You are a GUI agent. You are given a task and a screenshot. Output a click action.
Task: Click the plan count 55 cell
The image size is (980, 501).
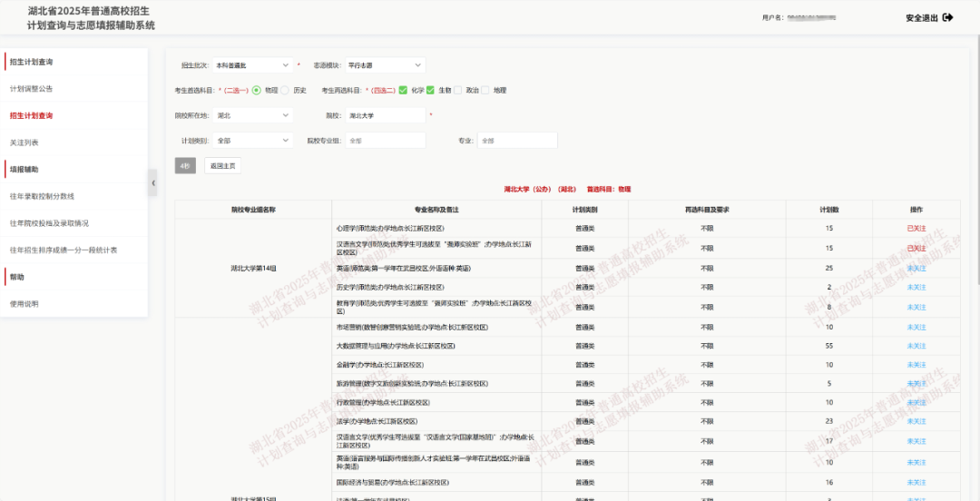coord(828,346)
